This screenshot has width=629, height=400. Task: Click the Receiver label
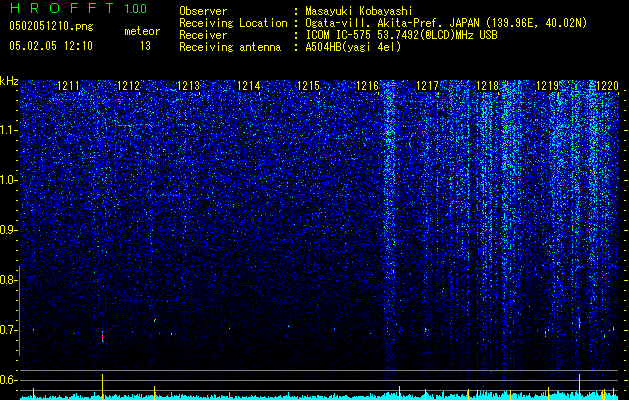point(203,35)
